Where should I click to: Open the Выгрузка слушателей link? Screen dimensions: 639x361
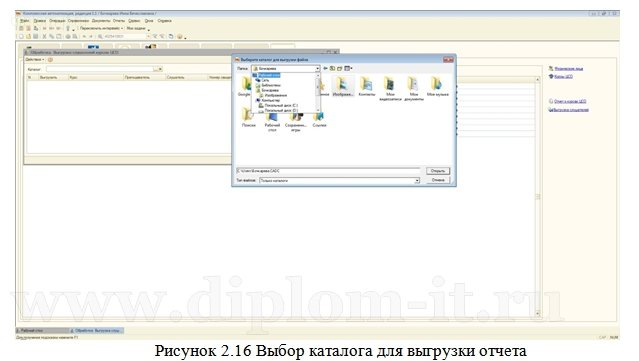pyautogui.click(x=570, y=110)
